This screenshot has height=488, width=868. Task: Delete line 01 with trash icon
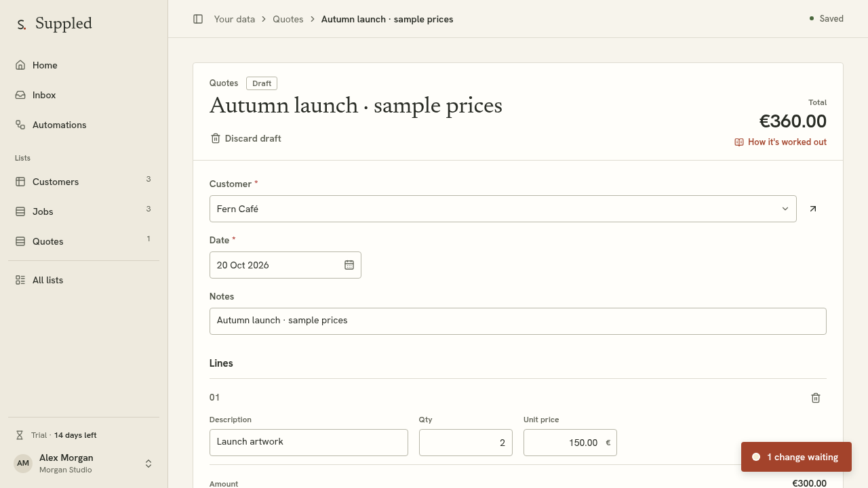(x=816, y=398)
